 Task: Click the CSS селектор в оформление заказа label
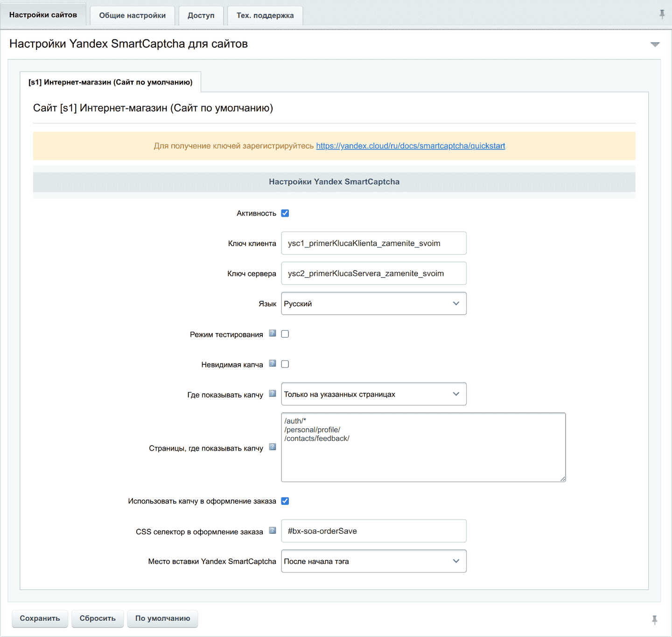point(199,532)
